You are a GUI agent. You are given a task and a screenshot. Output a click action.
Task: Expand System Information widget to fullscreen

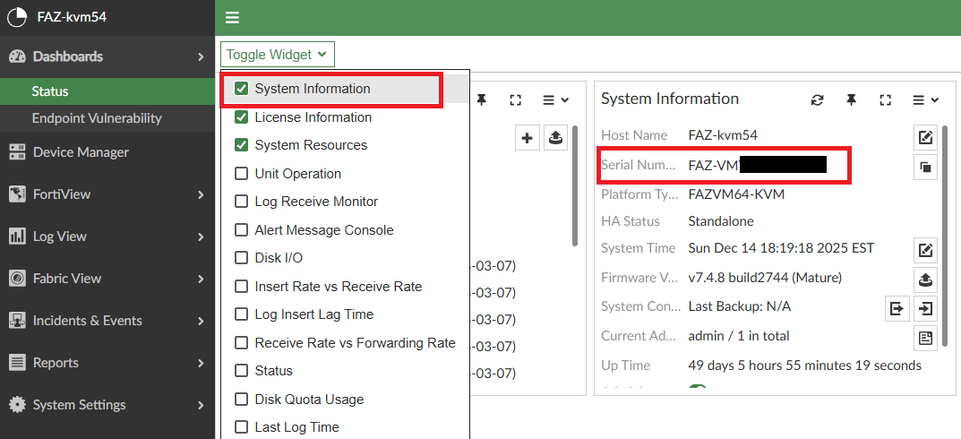(885, 100)
